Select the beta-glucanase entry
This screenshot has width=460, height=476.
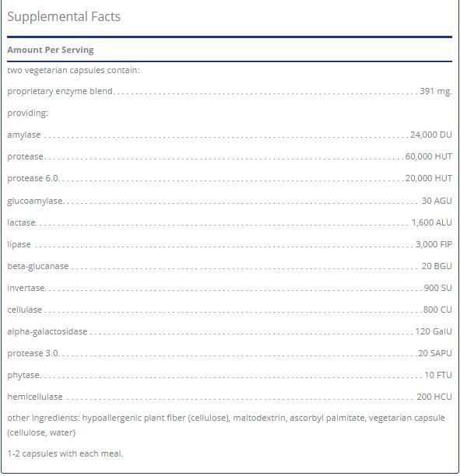(x=38, y=266)
